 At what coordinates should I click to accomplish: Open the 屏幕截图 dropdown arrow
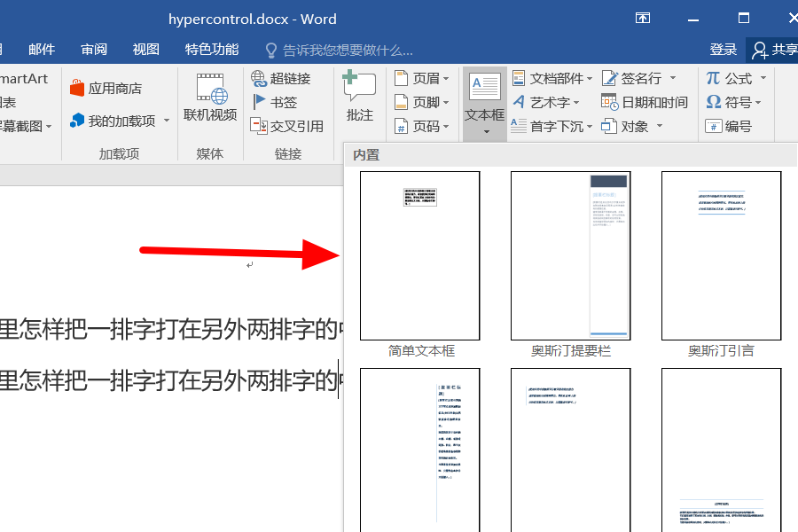point(49,127)
